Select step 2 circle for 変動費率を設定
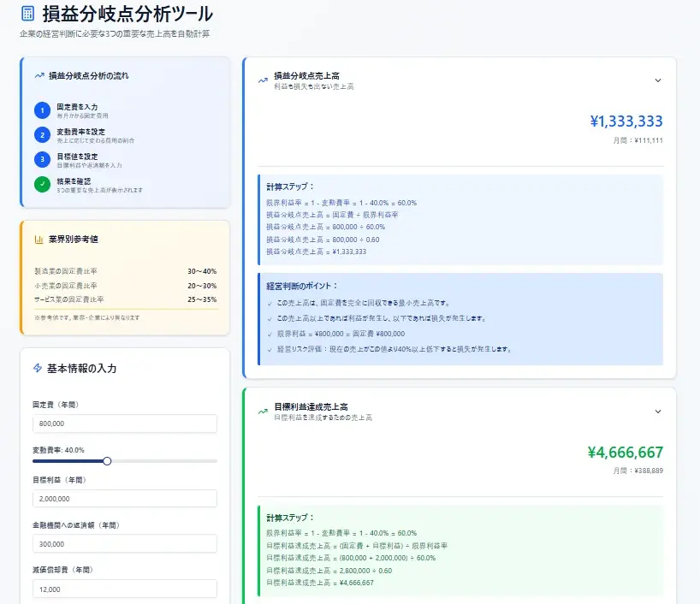This screenshot has height=604, width=700. [44, 134]
